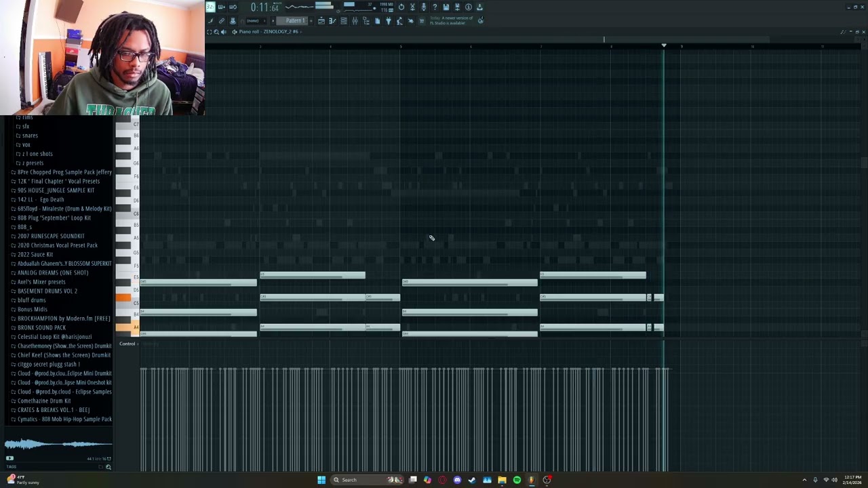868x488 pixels.
Task: Toggle piano roll fullscreen bracket icon
Action: click(x=209, y=32)
